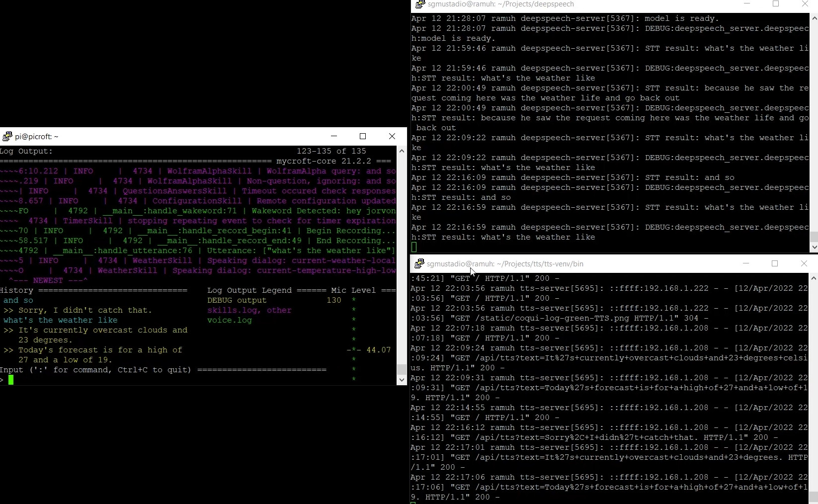Viewport: 818px width, 504px height.
Task: Maximize the tts-venv terminal window
Action: [775, 264]
